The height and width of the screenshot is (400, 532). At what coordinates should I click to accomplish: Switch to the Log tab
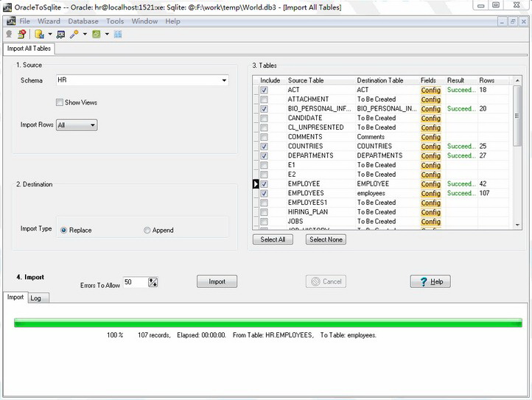point(35,298)
